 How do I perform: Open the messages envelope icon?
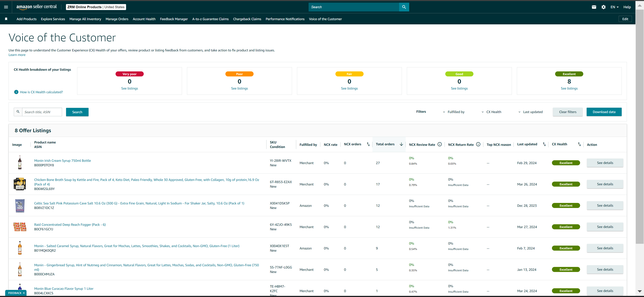coord(594,7)
